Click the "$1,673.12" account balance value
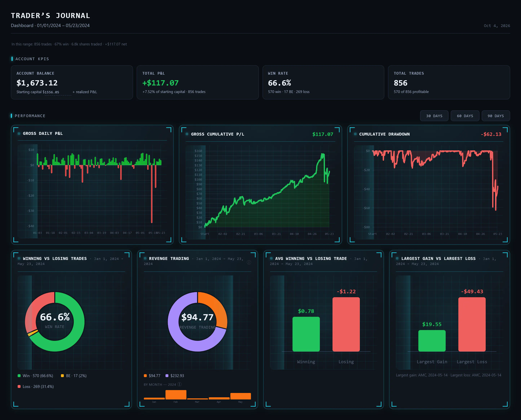Viewport: 521px width, 420px height. (37, 83)
